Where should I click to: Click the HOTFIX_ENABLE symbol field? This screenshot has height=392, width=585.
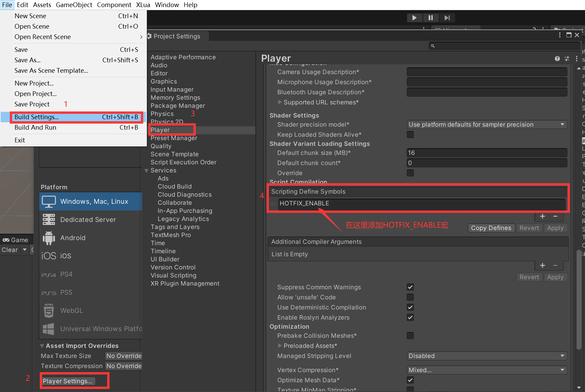click(422, 203)
